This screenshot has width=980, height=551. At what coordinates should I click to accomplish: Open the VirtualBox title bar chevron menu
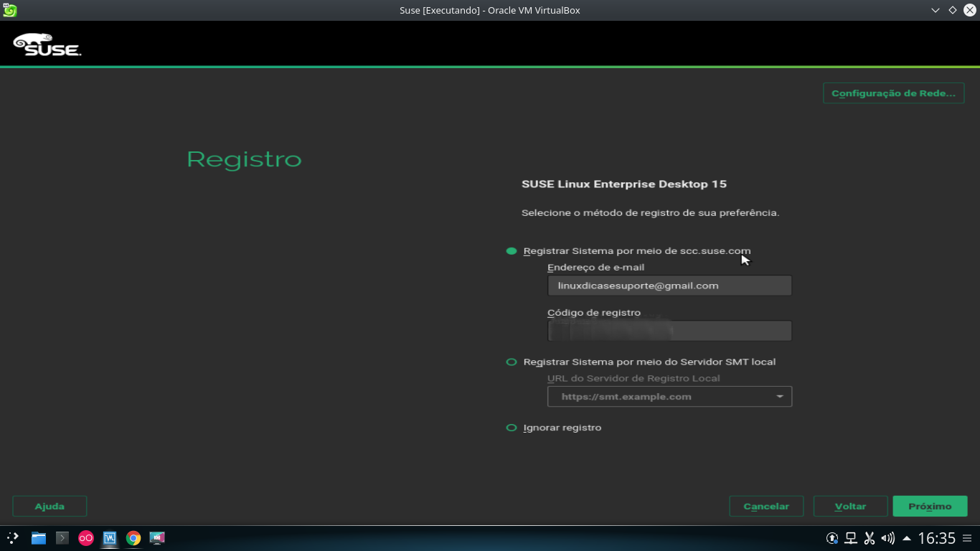[934, 10]
